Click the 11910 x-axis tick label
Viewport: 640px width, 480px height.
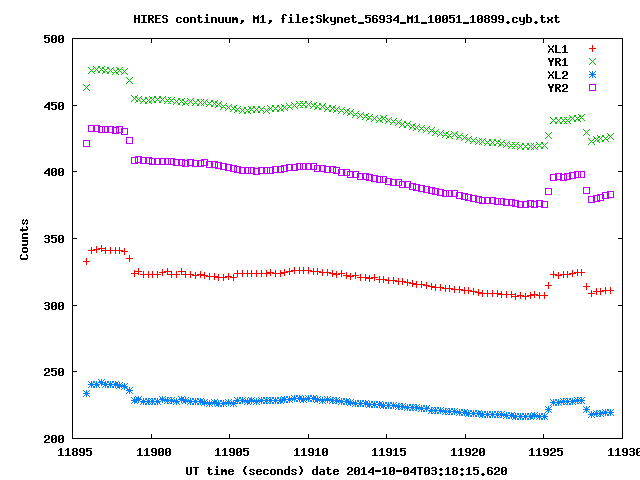(x=311, y=452)
